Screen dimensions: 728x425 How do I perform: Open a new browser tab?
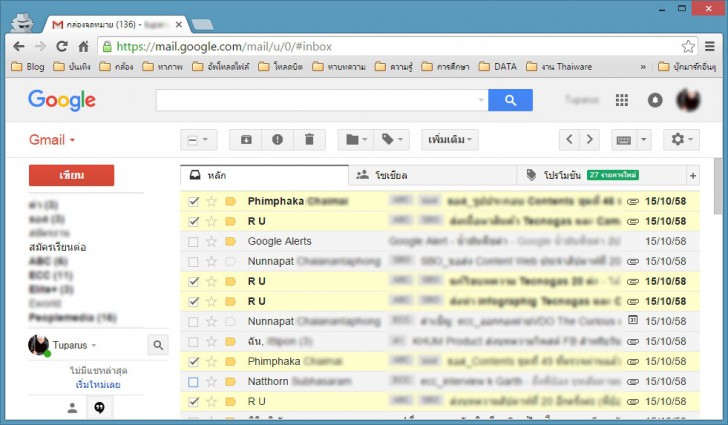[x=202, y=25]
